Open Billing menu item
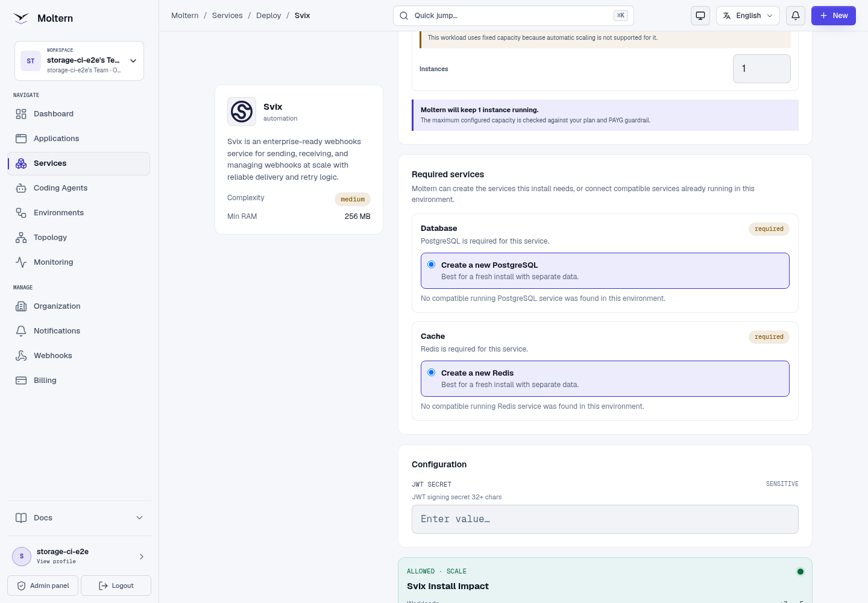This screenshot has height=603, width=868. pyautogui.click(x=78, y=380)
